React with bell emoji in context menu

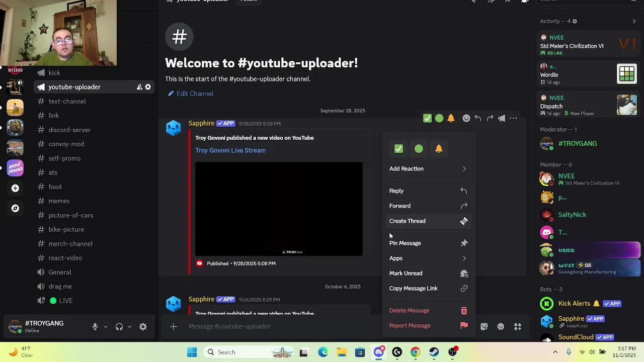point(439,149)
